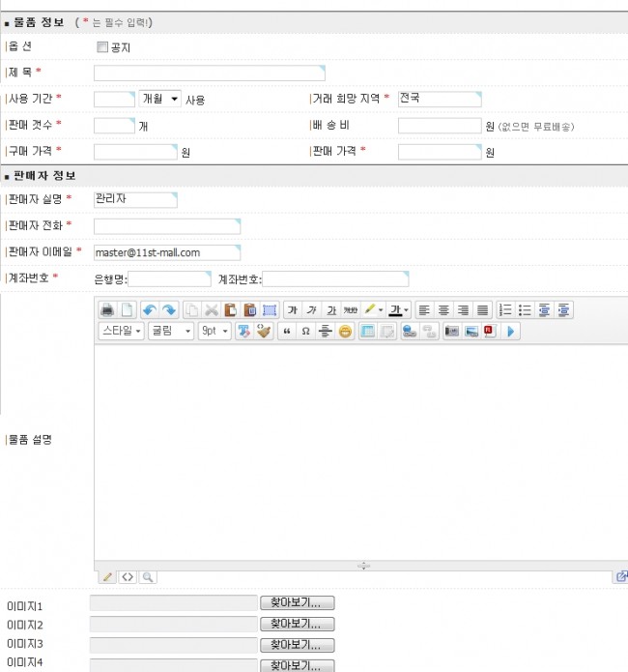Click the undo arrow in the editor
This screenshot has width=628, height=672.
tap(149, 309)
